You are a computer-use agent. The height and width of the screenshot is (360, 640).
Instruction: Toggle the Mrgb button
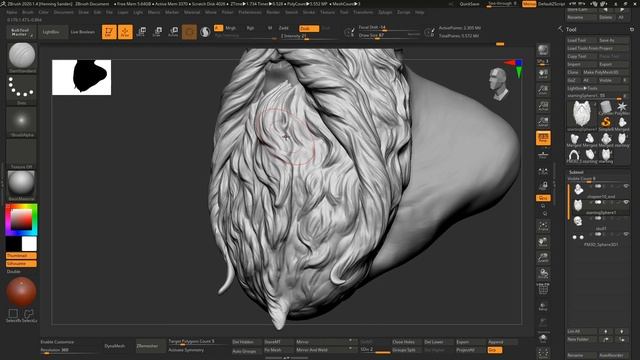pos(231,28)
